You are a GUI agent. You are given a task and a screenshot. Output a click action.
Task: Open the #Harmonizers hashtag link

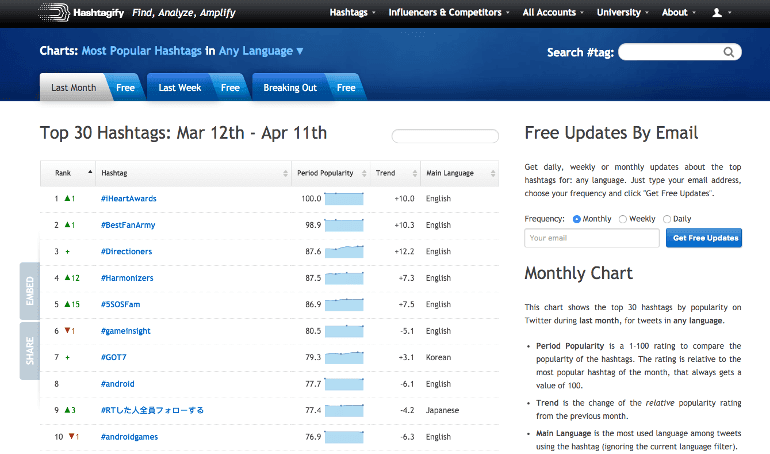[127, 278]
